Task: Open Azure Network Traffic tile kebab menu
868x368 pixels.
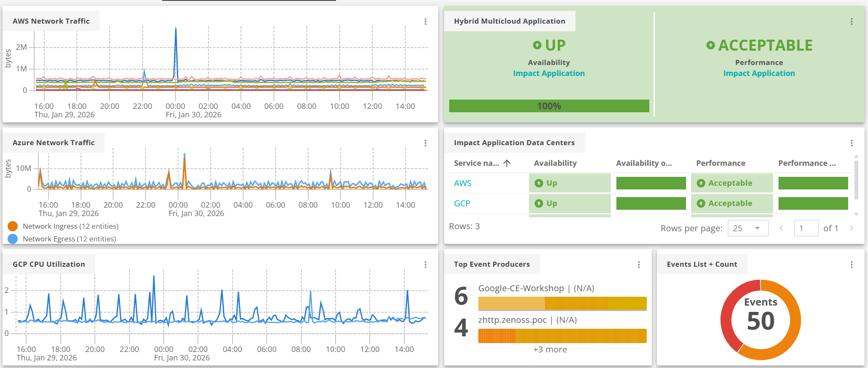Action: coord(425,143)
